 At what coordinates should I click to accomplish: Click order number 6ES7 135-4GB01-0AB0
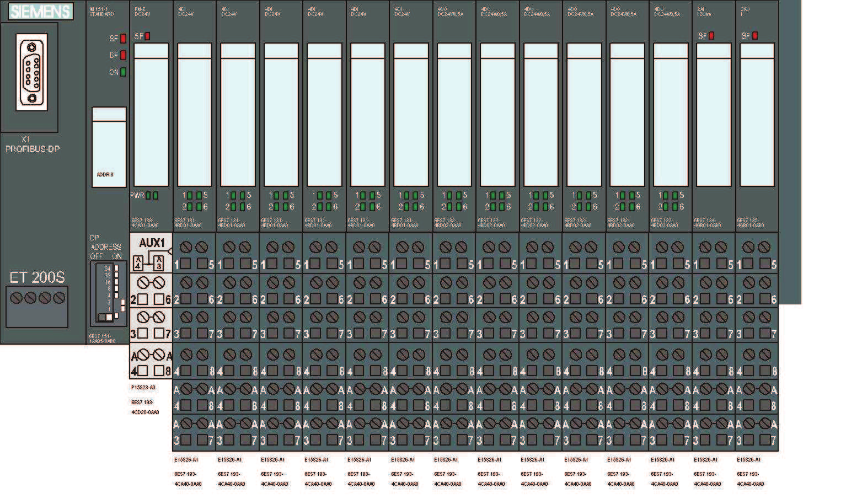[751, 223]
